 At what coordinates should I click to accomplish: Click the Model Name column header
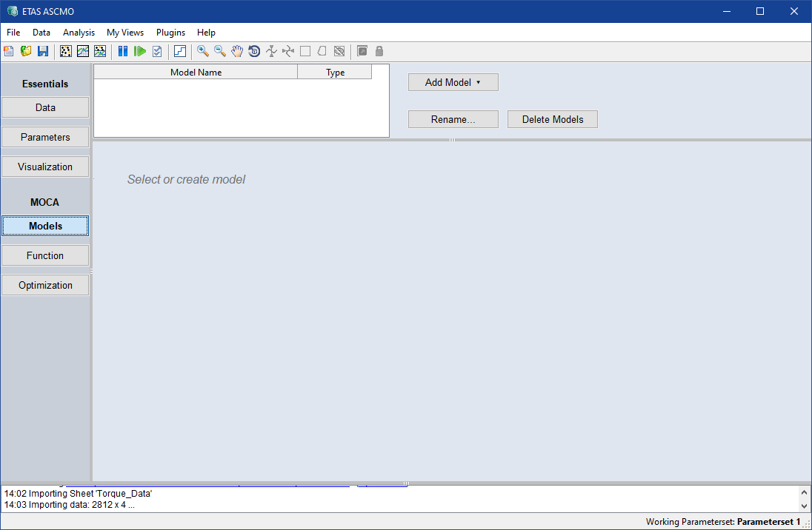(196, 73)
